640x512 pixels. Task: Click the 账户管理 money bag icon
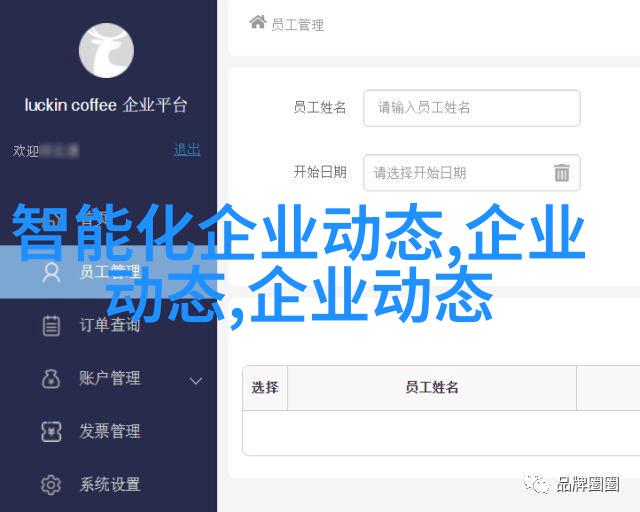[x=51, y=378]
